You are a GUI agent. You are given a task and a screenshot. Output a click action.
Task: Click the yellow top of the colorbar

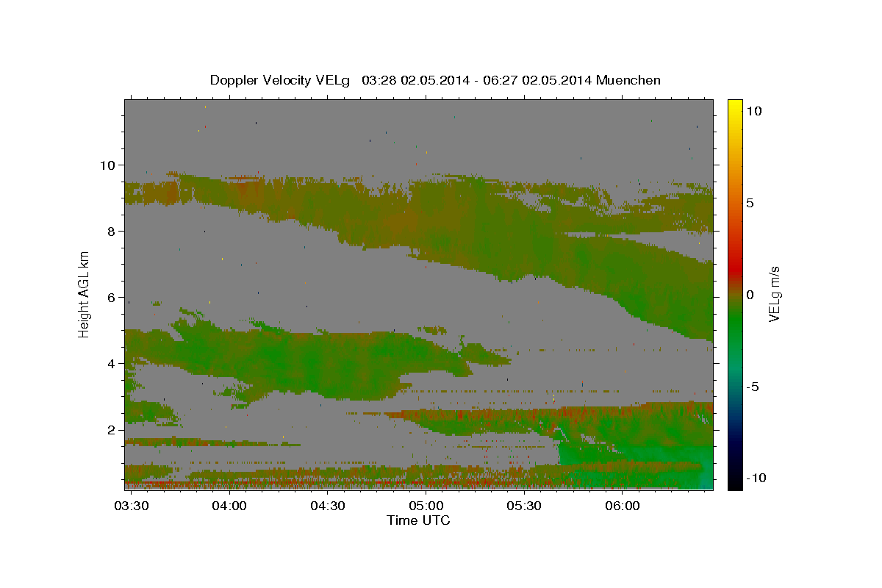tap(734, 107)
